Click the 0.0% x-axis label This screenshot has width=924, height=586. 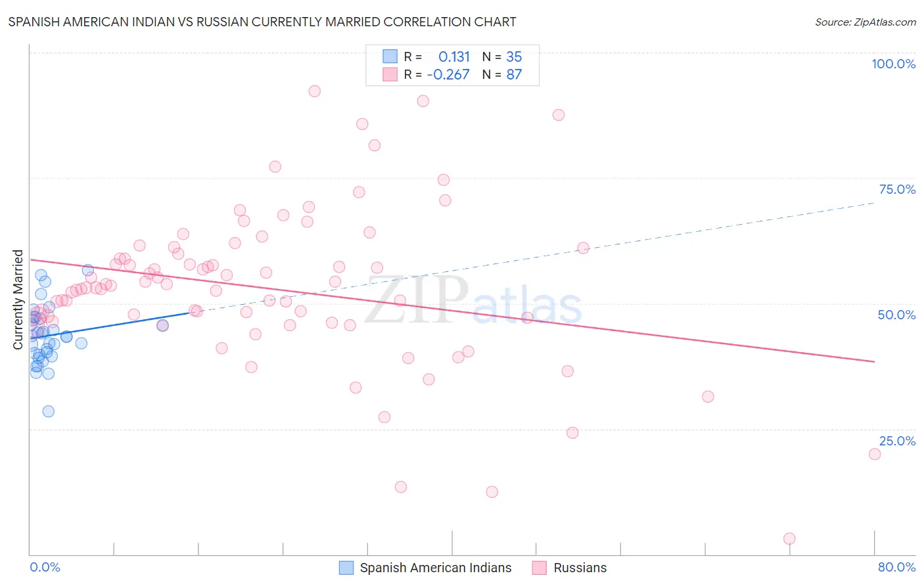(x=45, y=567)
